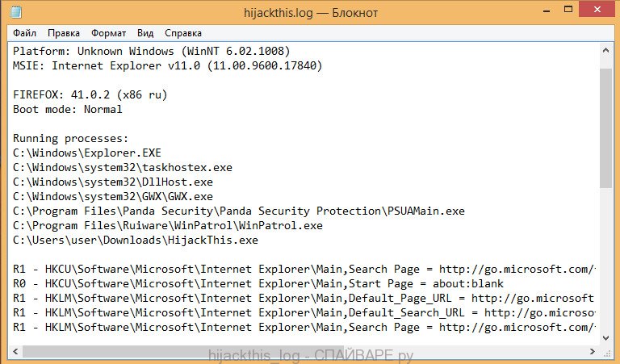
Task: Click the WinPatrol.exe process line
Action: tap(168, 226)
